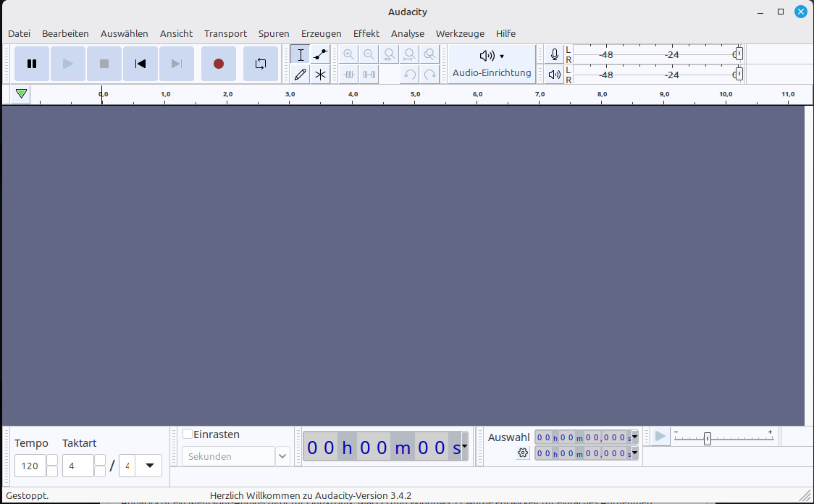Adjust the recording level slider handle
Image resolution: width=814 pixels, height=504 pixels.
coord(739,54)
